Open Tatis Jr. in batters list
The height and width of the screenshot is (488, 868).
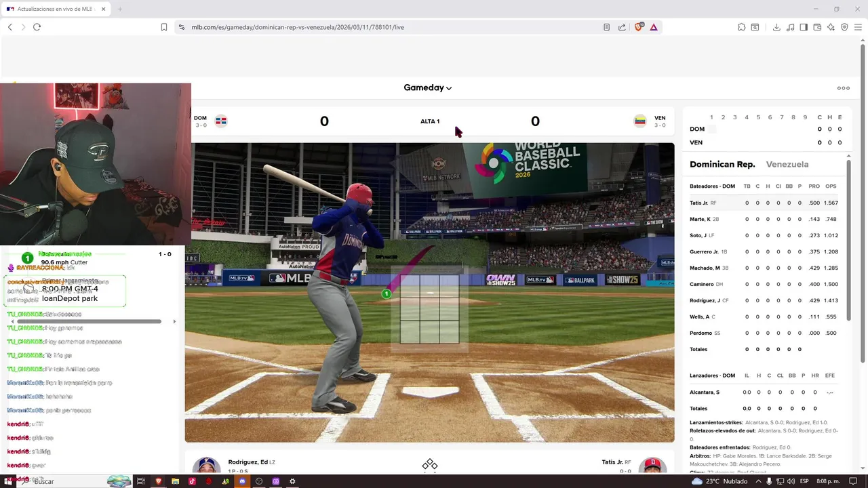pyautogui.click(x=698, y=203)
